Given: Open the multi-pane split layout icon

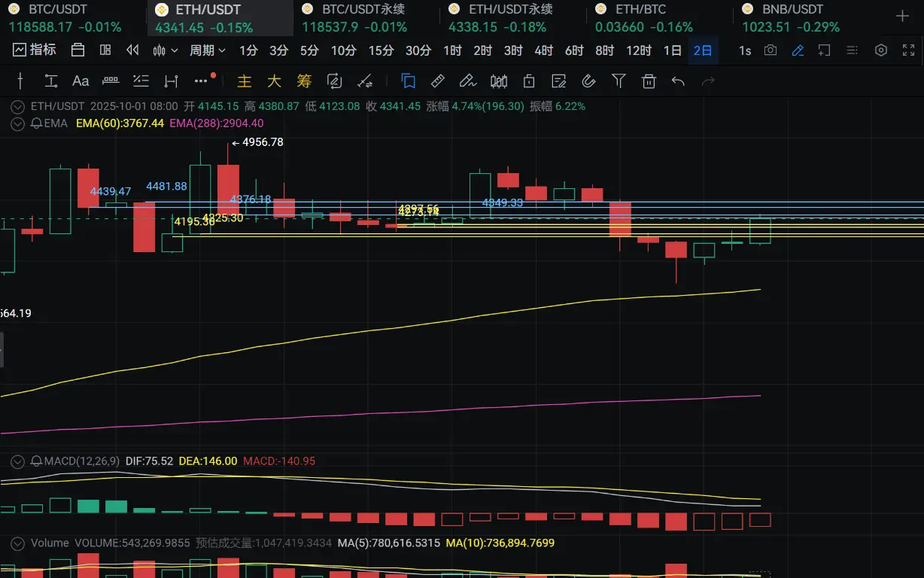Looking at the screenshot, I should 105,50.
